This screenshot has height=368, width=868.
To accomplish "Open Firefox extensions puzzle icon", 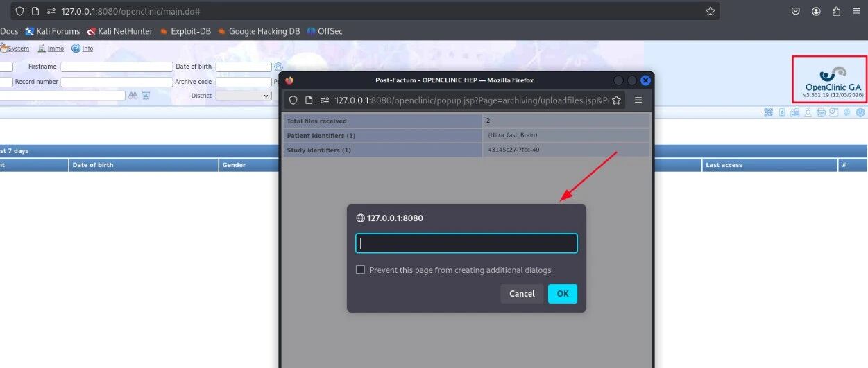I will coord(836,11).
